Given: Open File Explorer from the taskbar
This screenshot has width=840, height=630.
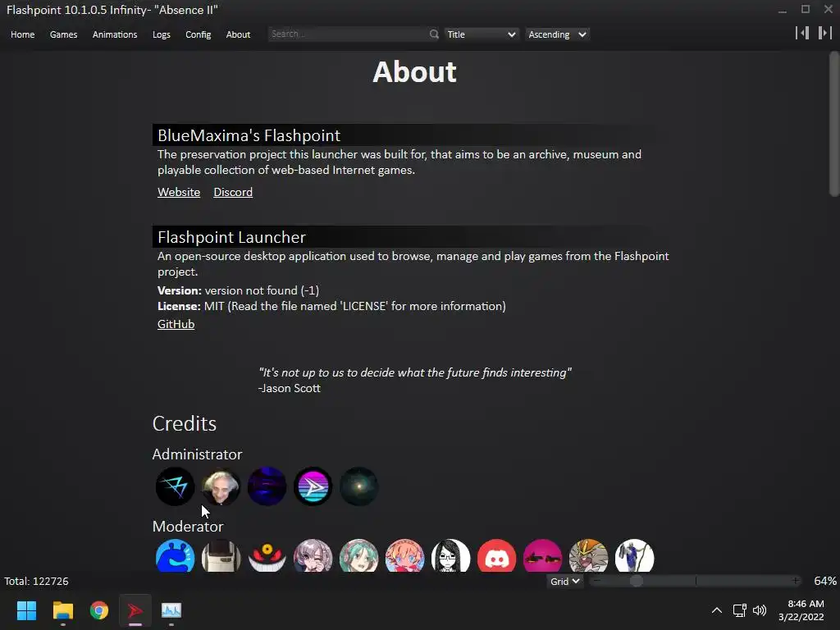Looking at the screenshot, I should coord(62,610).
